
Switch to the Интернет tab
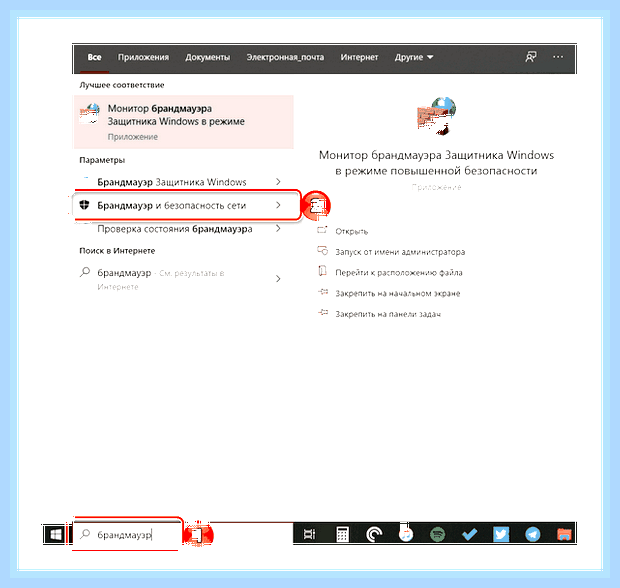tap(359, 57)
